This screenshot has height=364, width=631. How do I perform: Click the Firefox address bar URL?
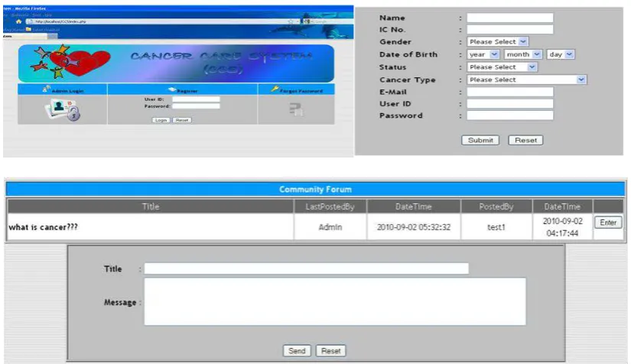pyautogui.click(x=60, y=21)
